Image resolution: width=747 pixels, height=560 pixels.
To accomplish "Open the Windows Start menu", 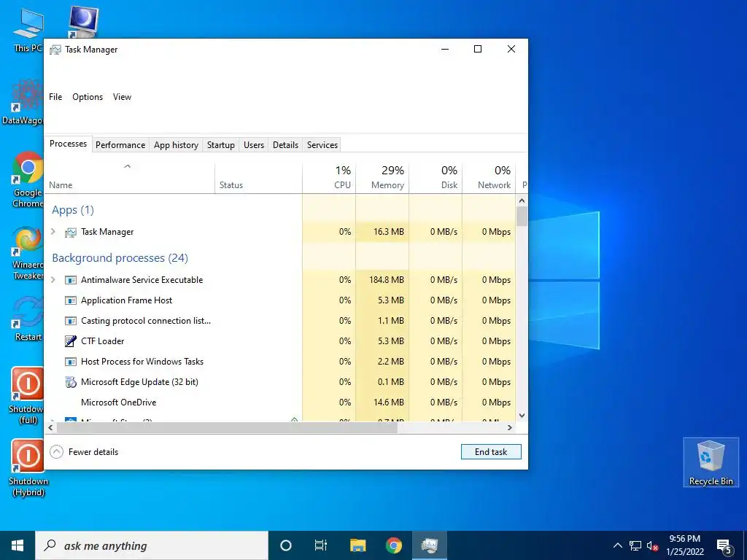I will coord(18,545).
